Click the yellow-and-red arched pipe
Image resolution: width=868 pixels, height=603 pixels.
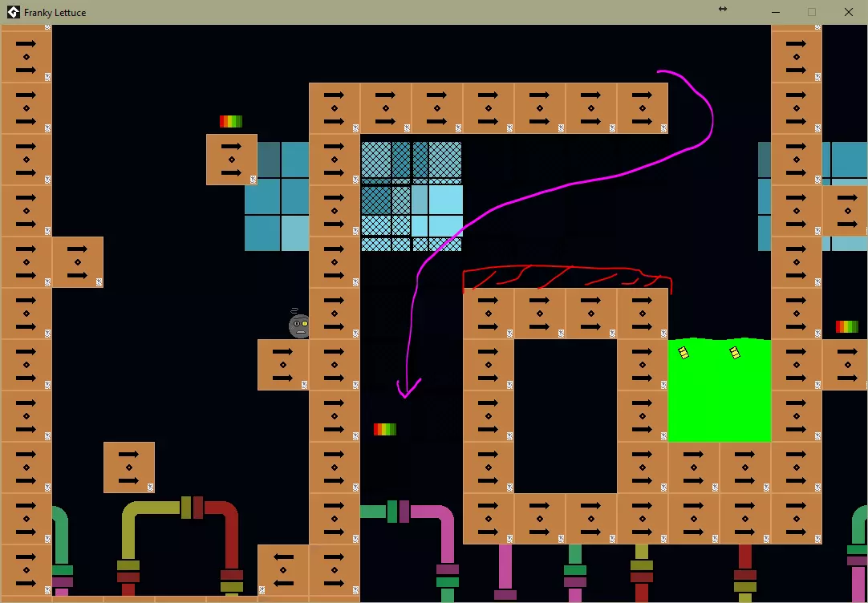(180, 548)
